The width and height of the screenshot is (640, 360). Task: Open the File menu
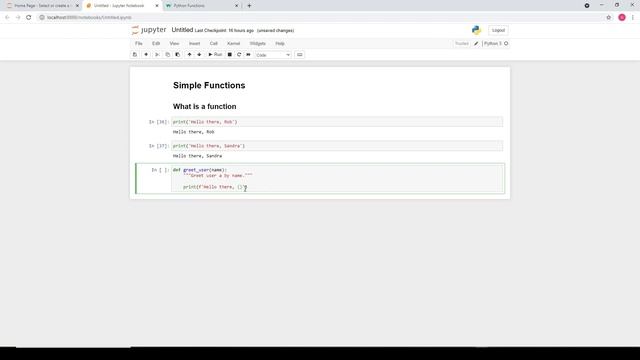coord(139,43)
